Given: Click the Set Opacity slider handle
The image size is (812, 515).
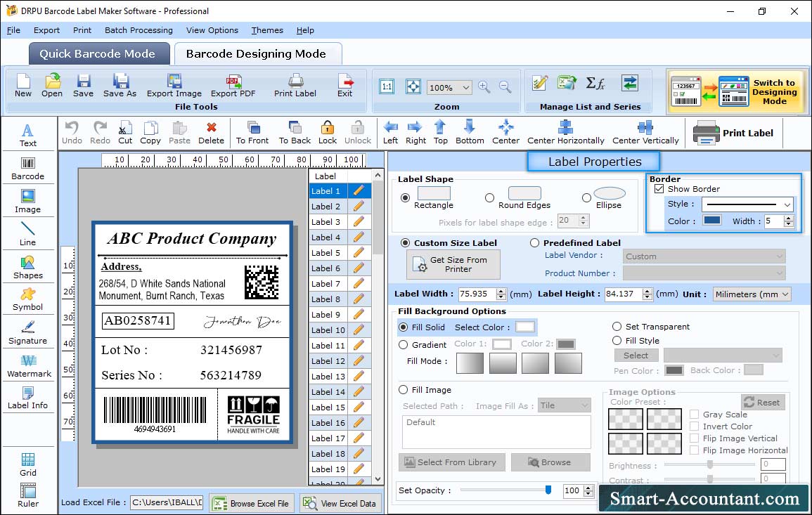Looking at the screenshot, I should click(x=548, y=490).
